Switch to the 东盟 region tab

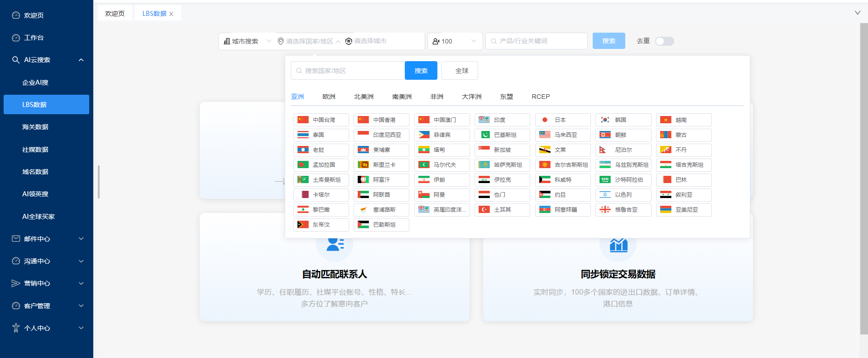506,97
